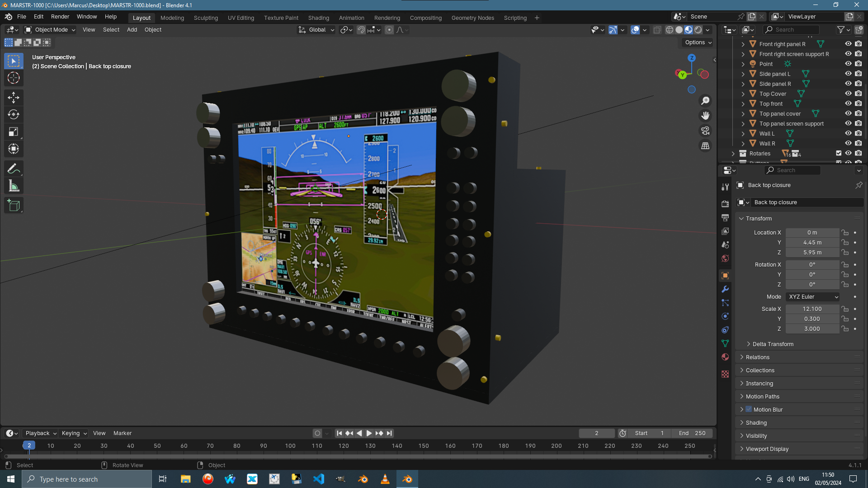
Task: Open the Modifiers properties tab wrench icon
Action: [725, 289]
